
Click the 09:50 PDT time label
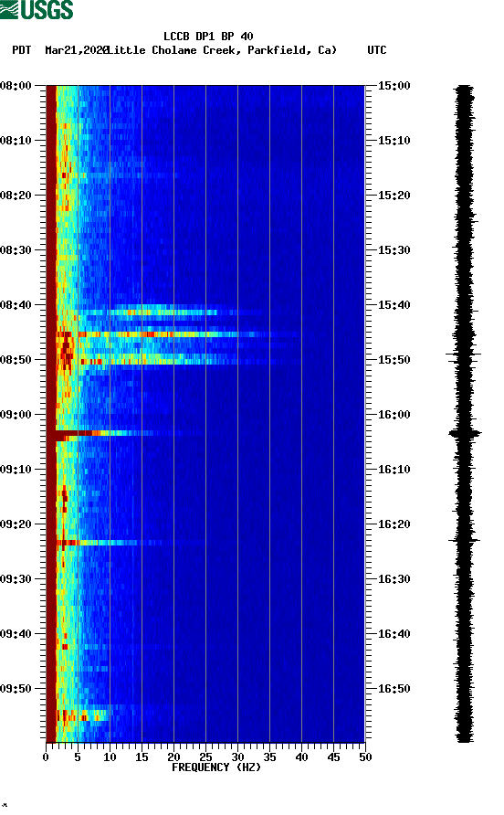click(x=16, y=689)
